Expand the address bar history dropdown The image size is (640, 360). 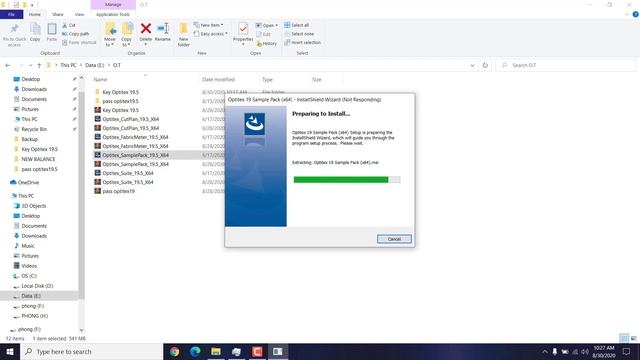(x=472, y=65)
